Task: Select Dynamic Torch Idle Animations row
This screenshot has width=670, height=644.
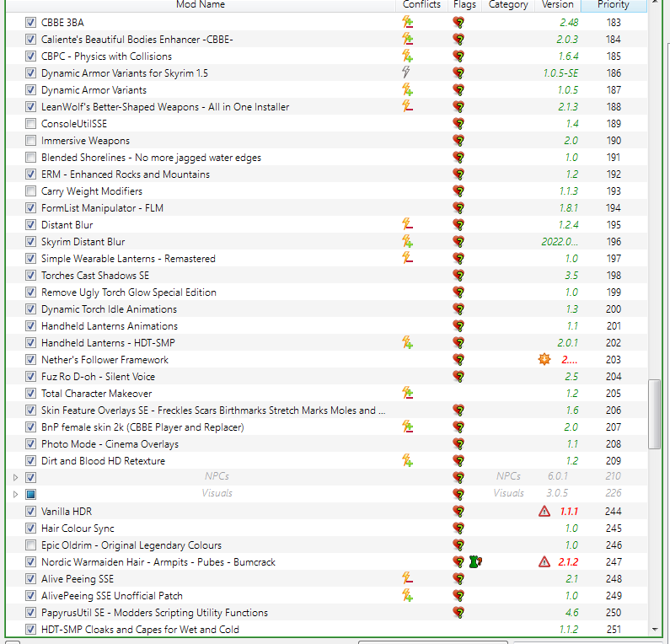Action: click(x=326, y=309)
